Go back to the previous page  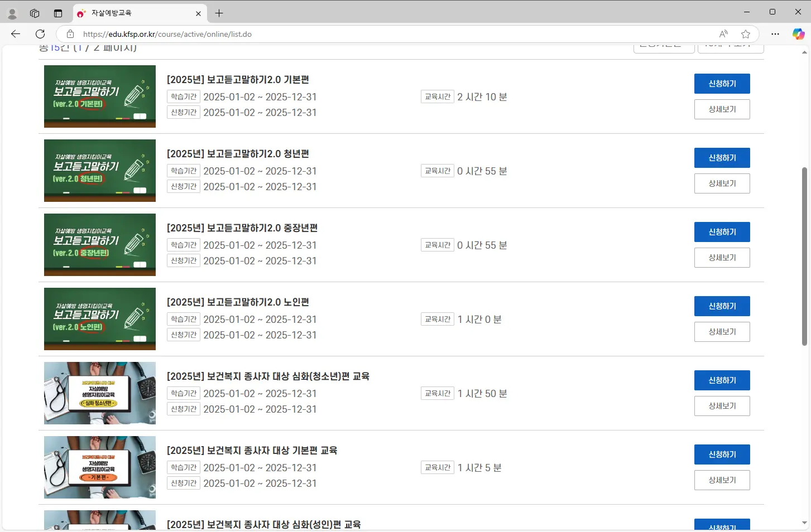pos(16,34)
